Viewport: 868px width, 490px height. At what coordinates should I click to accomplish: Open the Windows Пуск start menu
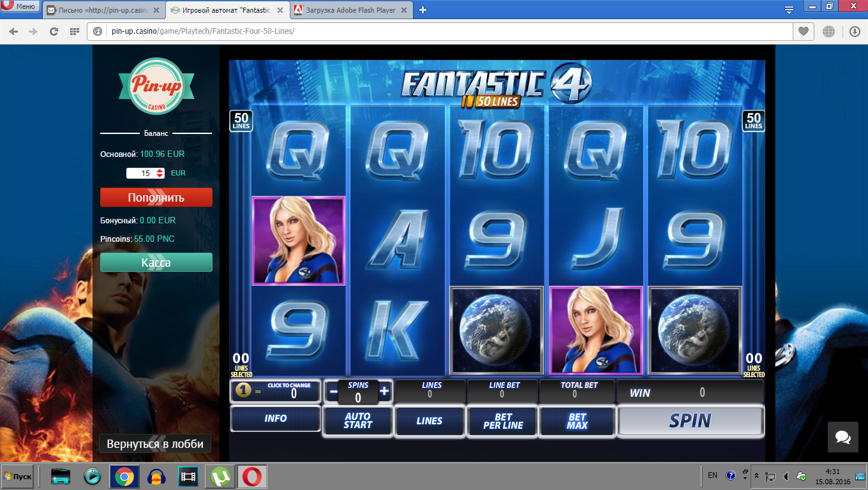18,477
